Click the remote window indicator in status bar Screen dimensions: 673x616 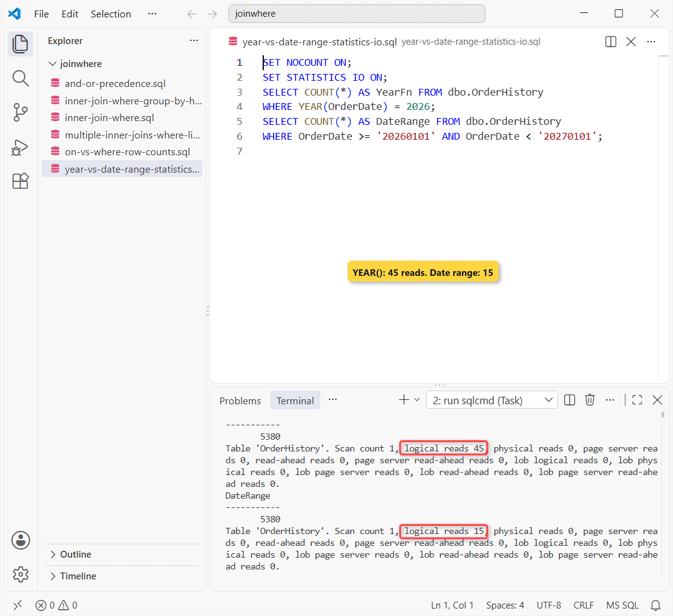pos(17,605)
